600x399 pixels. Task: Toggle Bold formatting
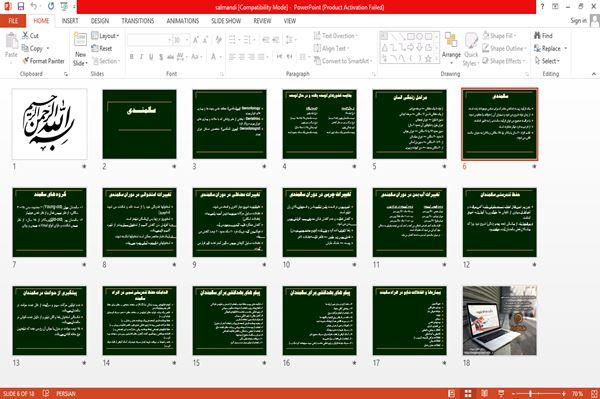pyautogui.click(x=132, y=57)
